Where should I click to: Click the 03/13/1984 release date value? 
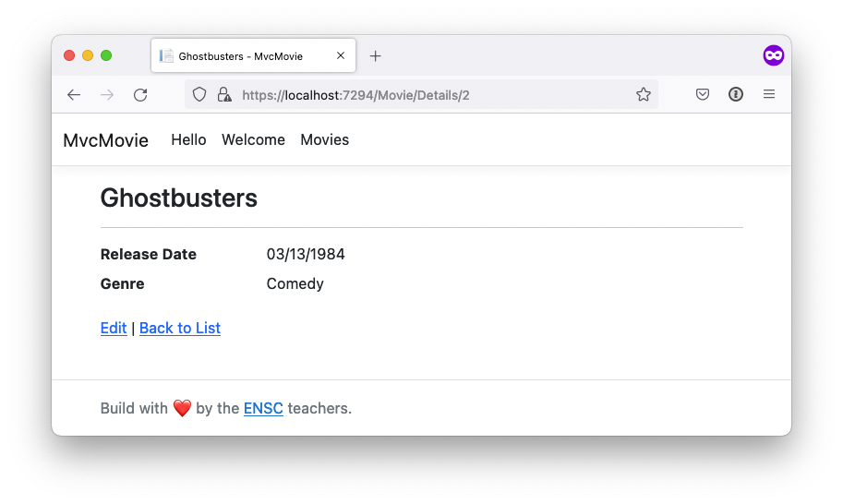coord(306,254)
